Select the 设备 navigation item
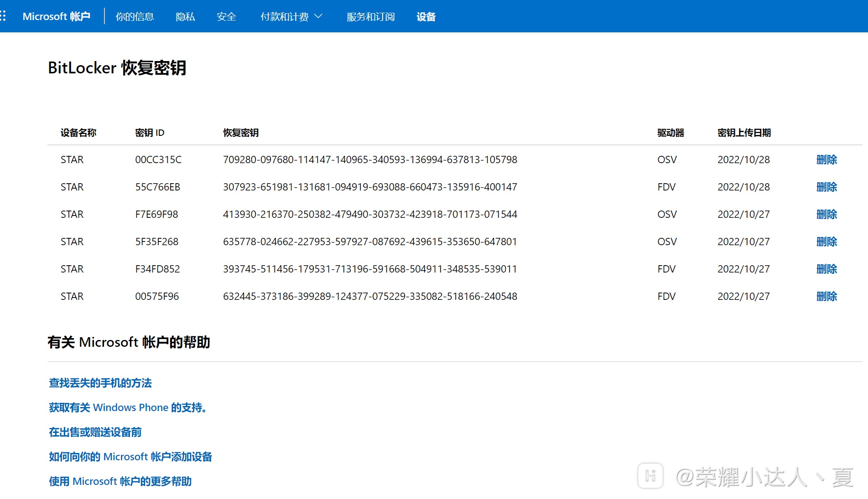This screenshot has width=868, height=499. click(425, 16)
